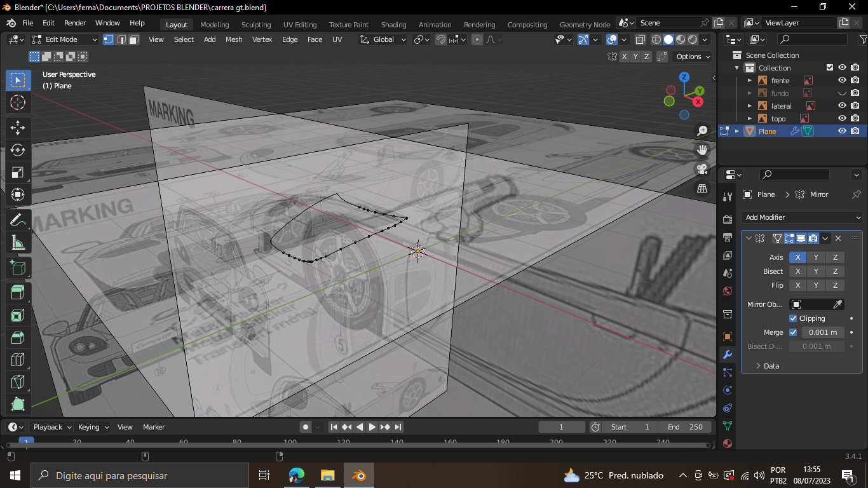Screen dimensions: 868x488
Task: Switch to face select mode
Action: pyautogui.click(x=134, y=39)
